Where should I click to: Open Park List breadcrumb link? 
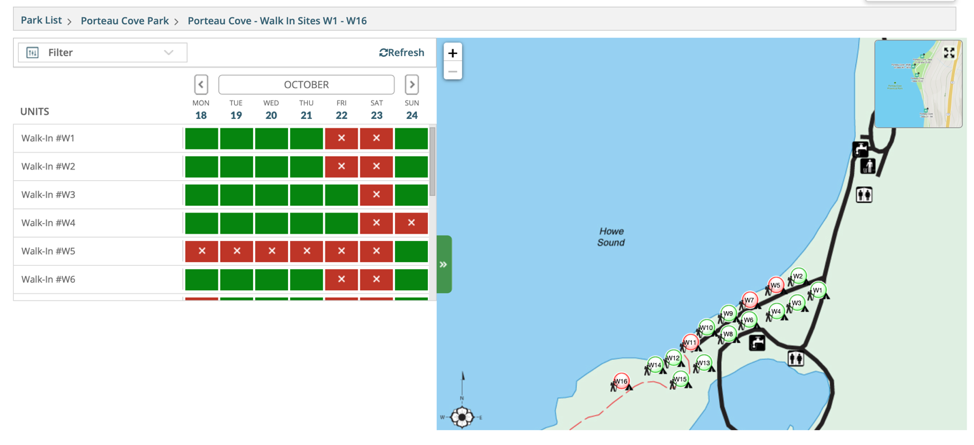[x=41, y=21]
